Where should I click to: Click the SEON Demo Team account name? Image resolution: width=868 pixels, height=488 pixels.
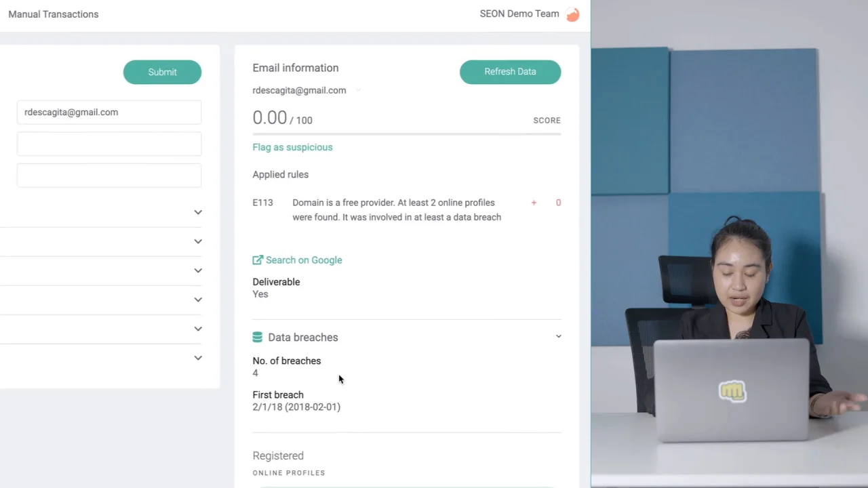(519, 14)
